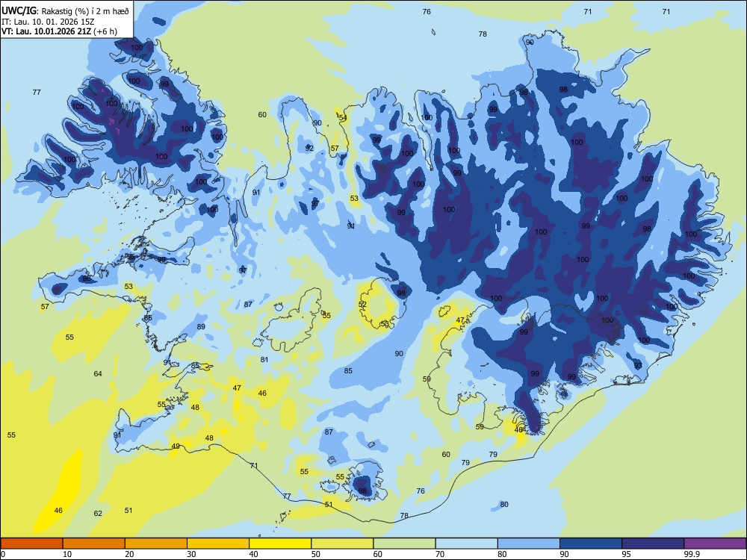Click the '81' humidity value on the map
747x560 pixels.
click(264, 360)
